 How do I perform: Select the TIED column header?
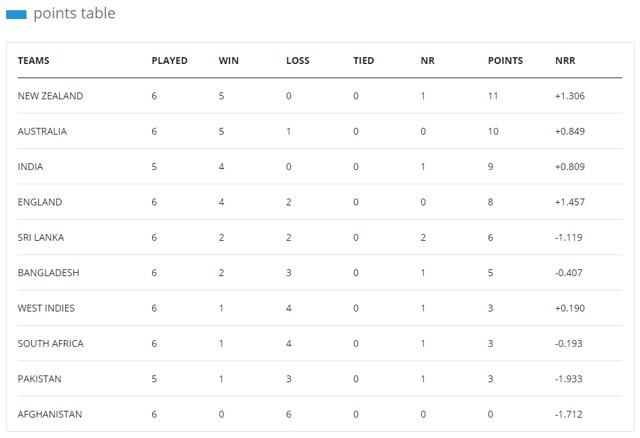[363, 61]
